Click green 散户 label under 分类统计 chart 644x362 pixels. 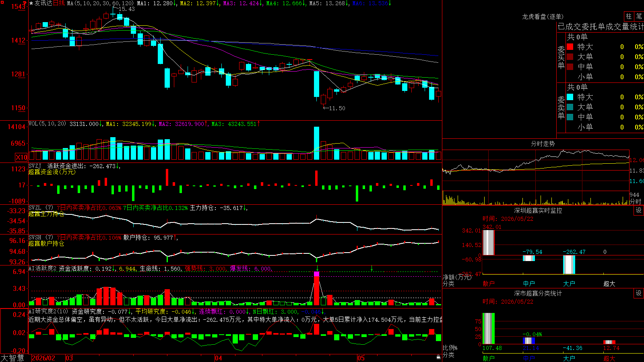(x=488, y=358)
